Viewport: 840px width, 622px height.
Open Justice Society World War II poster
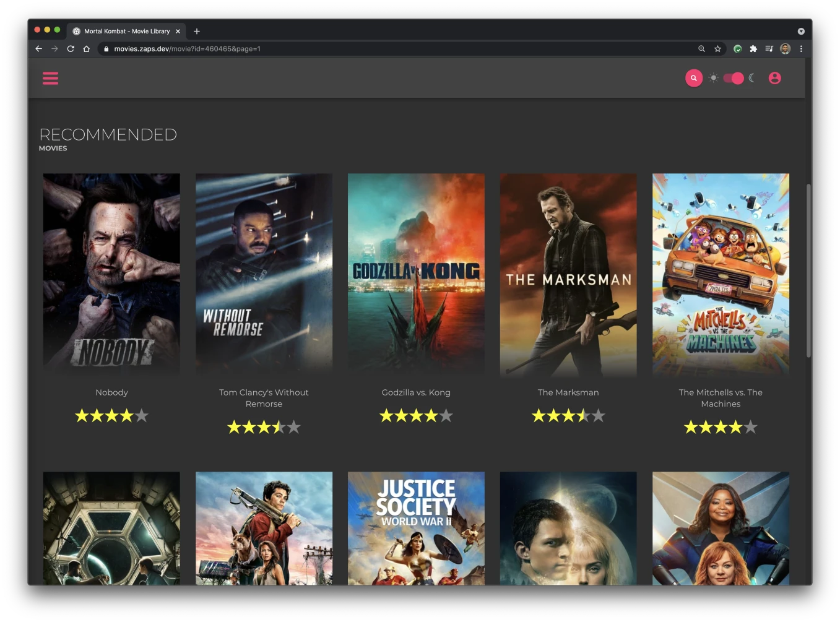[x=416, y=529]
